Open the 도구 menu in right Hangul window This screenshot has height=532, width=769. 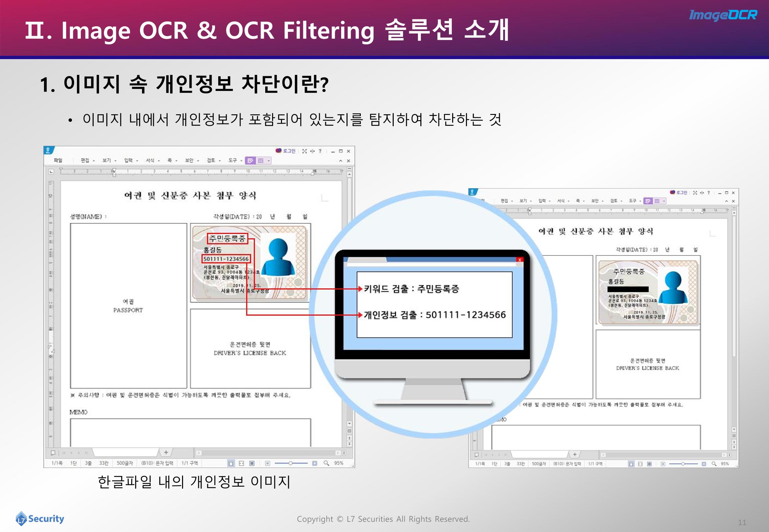coord(633,201)
